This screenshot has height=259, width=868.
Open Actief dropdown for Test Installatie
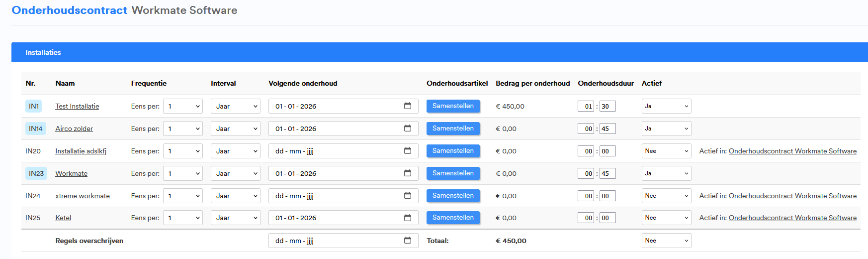(x=666, y=106)
